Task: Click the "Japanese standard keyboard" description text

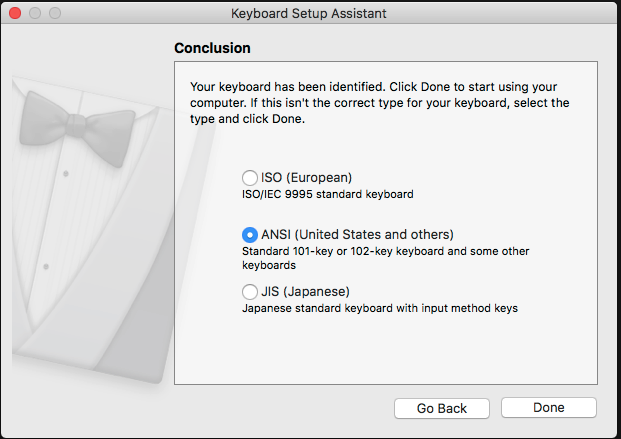Action: click(x=380, y=309)
